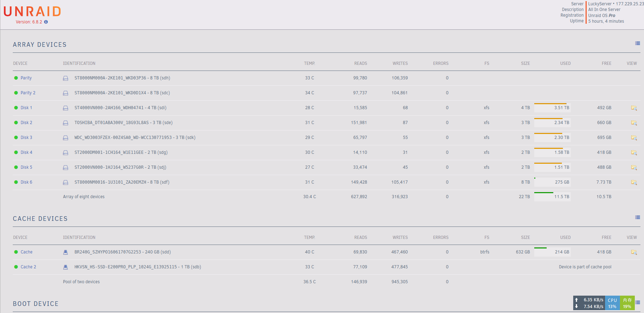Open the Disk 6 view folder icon
Screen dimensions: 644x313
(x=634, y=183)
